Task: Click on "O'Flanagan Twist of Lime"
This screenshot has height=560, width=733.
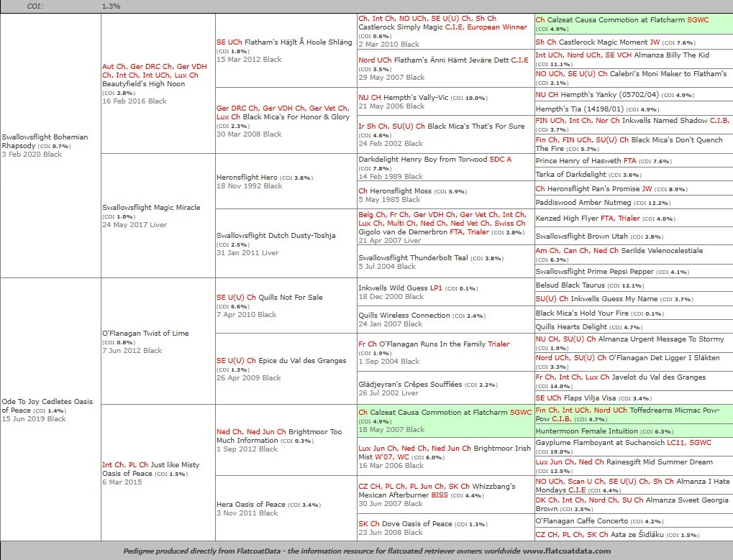Action: pyautogui.click(x=145, y=333)
